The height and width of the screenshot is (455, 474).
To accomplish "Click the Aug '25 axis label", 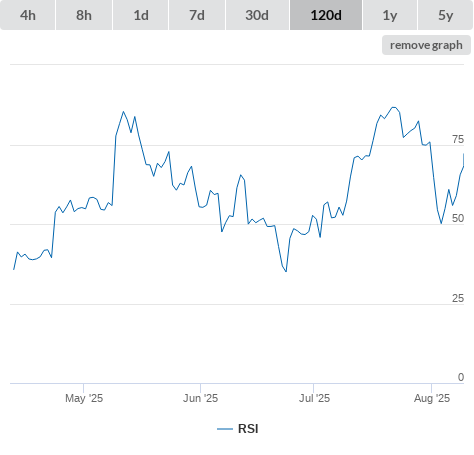I will [x=432, y=398].
